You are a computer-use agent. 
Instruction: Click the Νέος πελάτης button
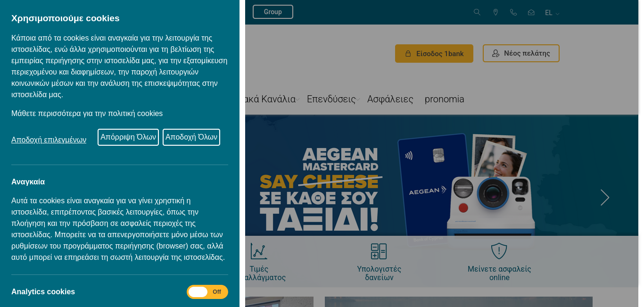point(521,53)
